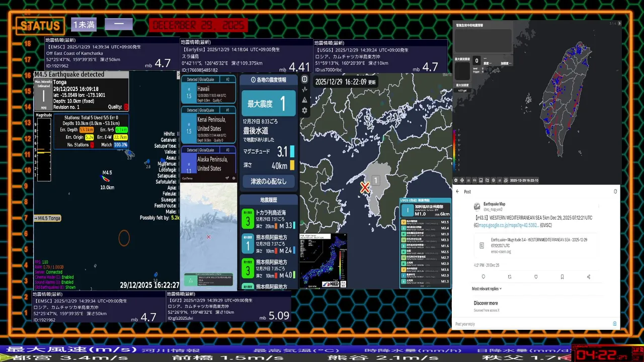
Task: Click the red Quality indicator for Tonga quake
Action: (126, 107)
